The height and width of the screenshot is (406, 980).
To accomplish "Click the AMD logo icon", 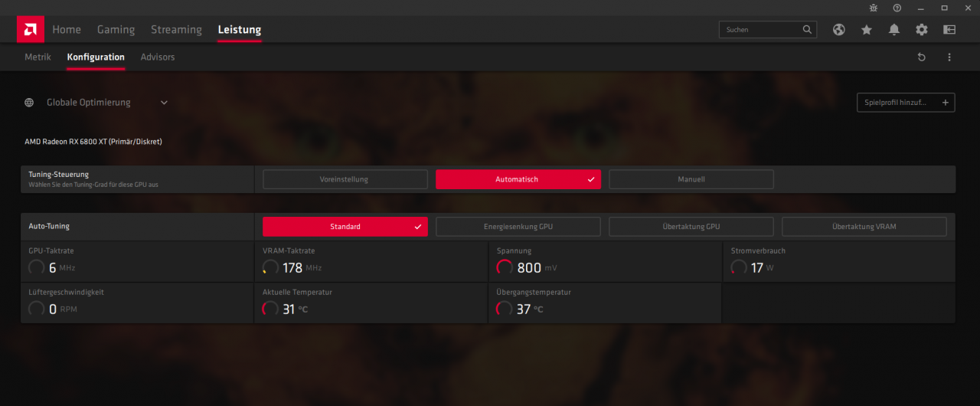I will [x=30, y=29].
